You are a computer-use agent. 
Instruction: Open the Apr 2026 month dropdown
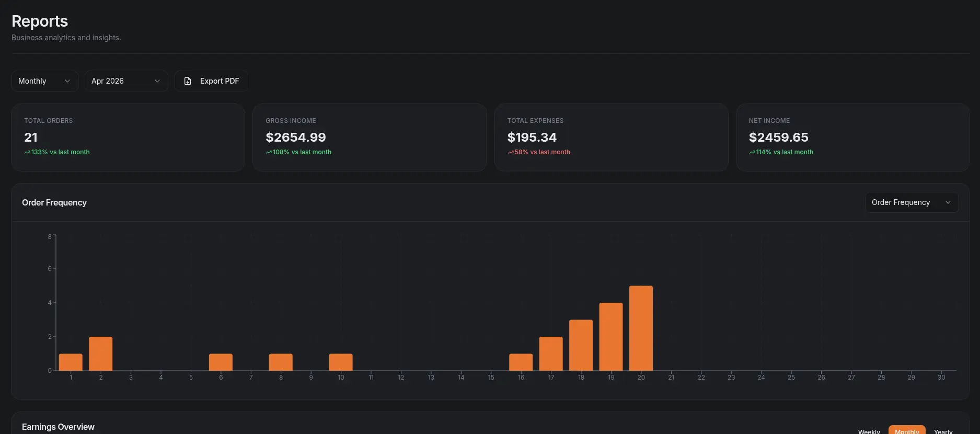click(126, 81)
